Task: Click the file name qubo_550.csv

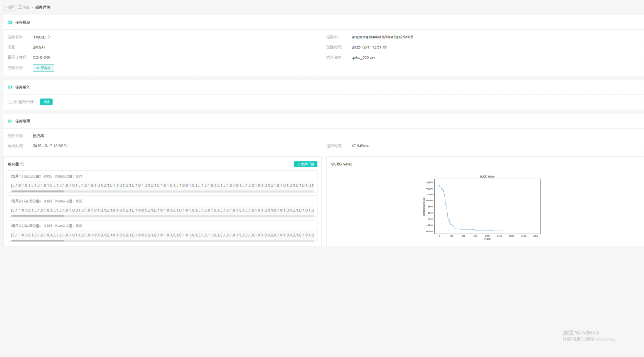Action: [363, 57]
